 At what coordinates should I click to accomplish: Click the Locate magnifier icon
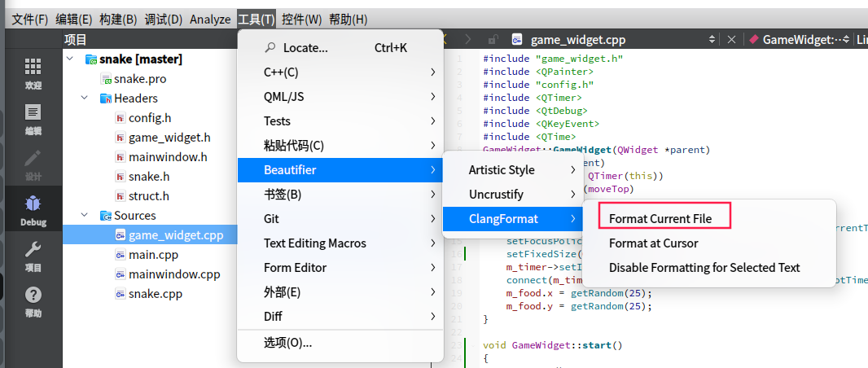pos(270,48)
